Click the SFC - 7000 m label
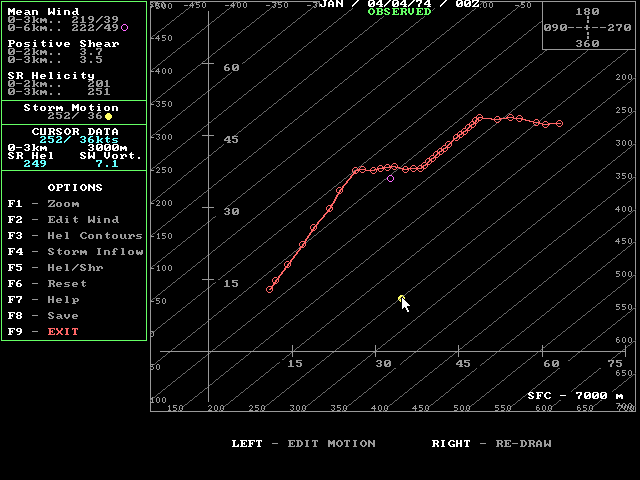Viewport: 640px width, 480px height. coord(575,395)
